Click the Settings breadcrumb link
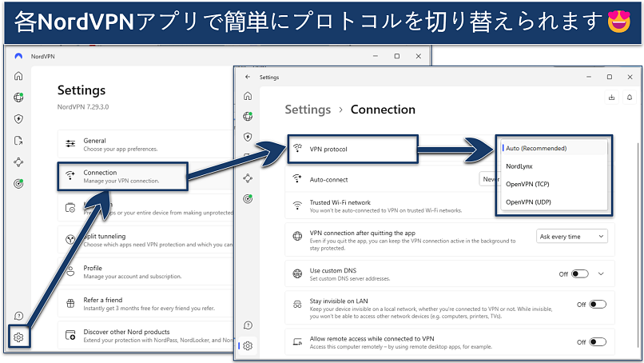The image size is (644, 363). (308, 110)
